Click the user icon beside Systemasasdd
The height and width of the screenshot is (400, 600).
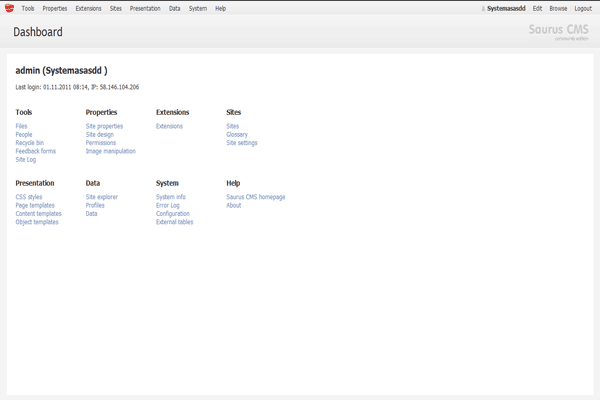pos(483,8)
